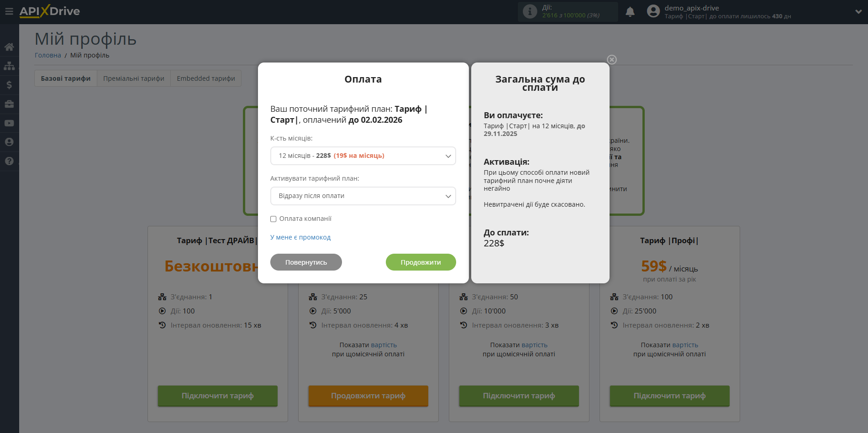Click the Головна breadcrumb link

coord(48,55)
